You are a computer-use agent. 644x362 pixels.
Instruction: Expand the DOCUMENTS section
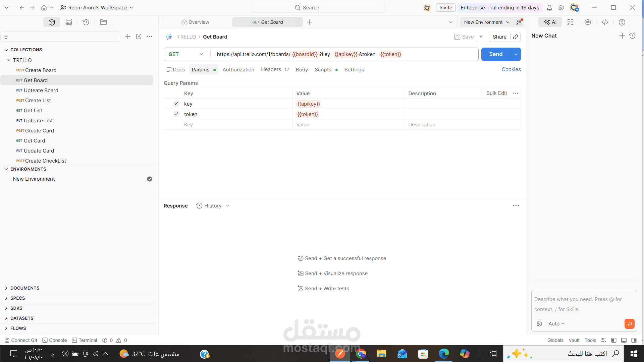[x=6, y=288]
